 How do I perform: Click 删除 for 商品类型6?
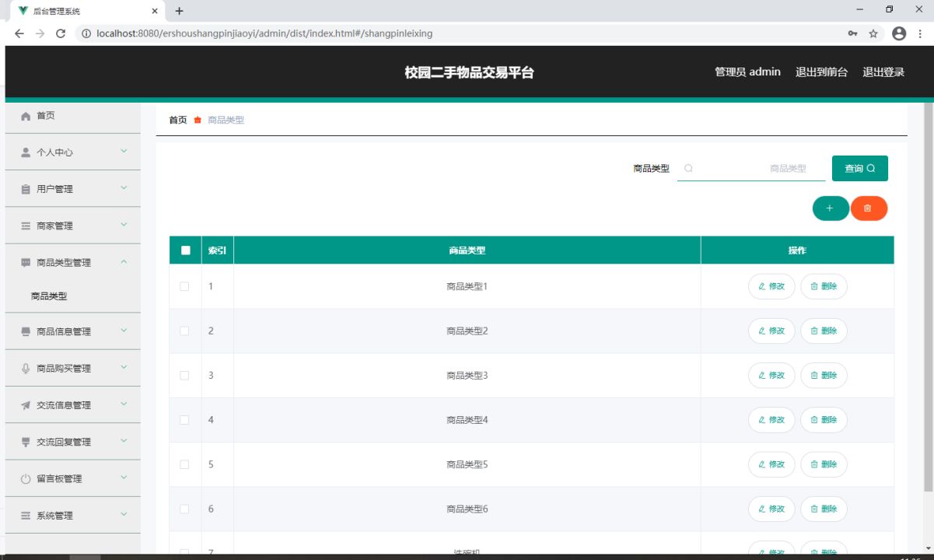pyautogui.click(x=824, y=509)
